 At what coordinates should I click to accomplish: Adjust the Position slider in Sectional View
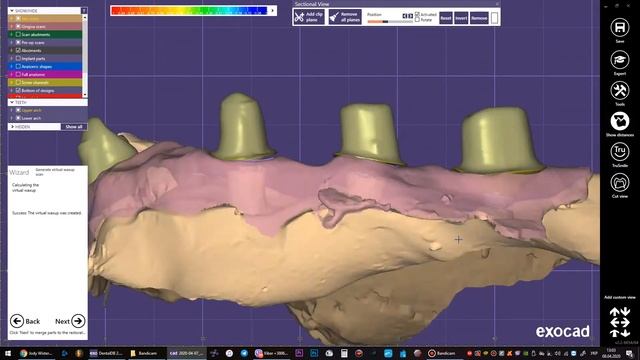[x=384, y=22]
